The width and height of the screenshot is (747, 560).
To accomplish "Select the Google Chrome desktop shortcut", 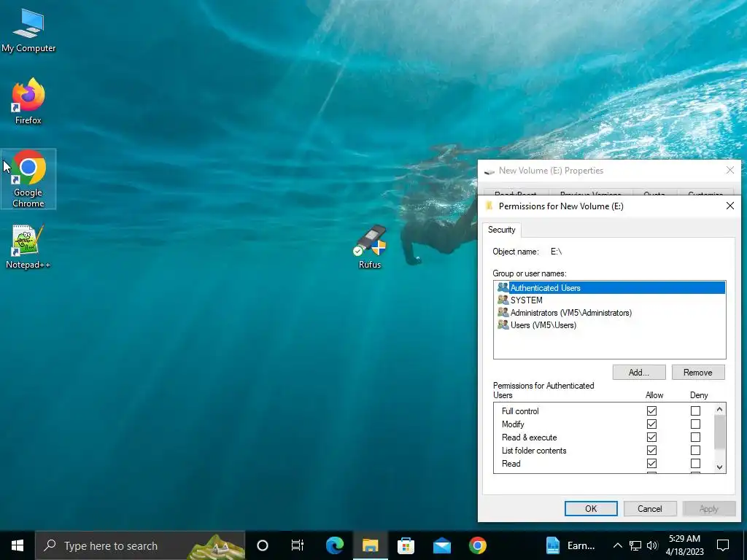I will click(28, 179).
